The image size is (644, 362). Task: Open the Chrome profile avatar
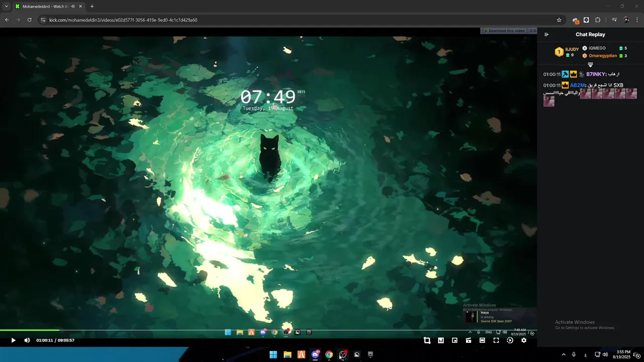(626, 20)
